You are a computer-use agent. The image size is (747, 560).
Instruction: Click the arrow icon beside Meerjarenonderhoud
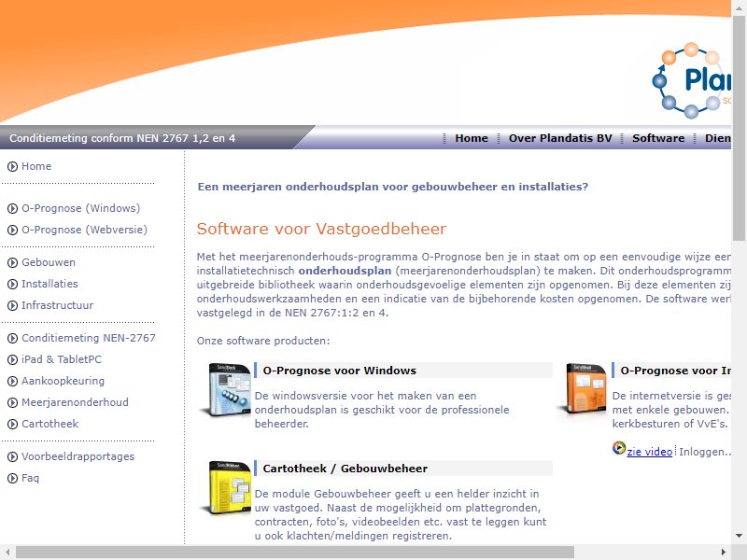click(x=12, y=402)
